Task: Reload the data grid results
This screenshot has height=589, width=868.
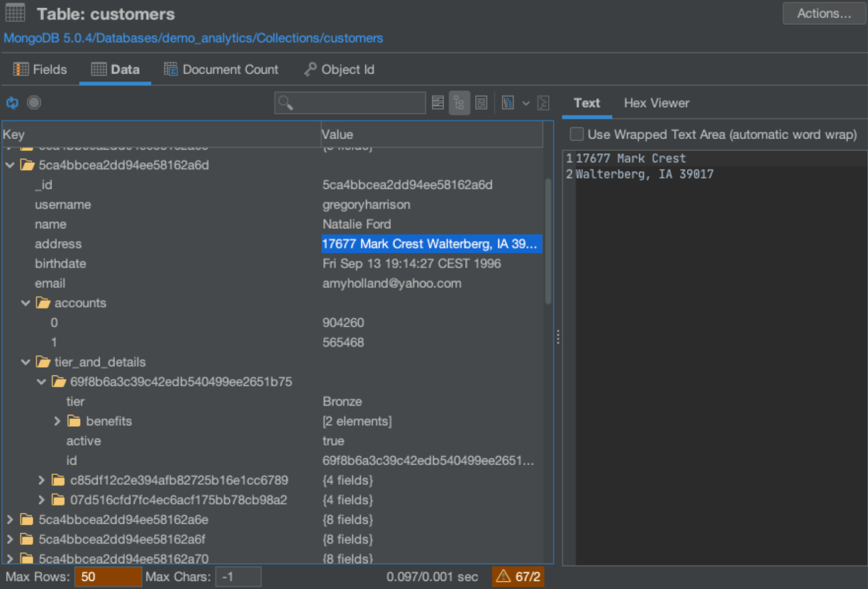Action: point(11,102)
